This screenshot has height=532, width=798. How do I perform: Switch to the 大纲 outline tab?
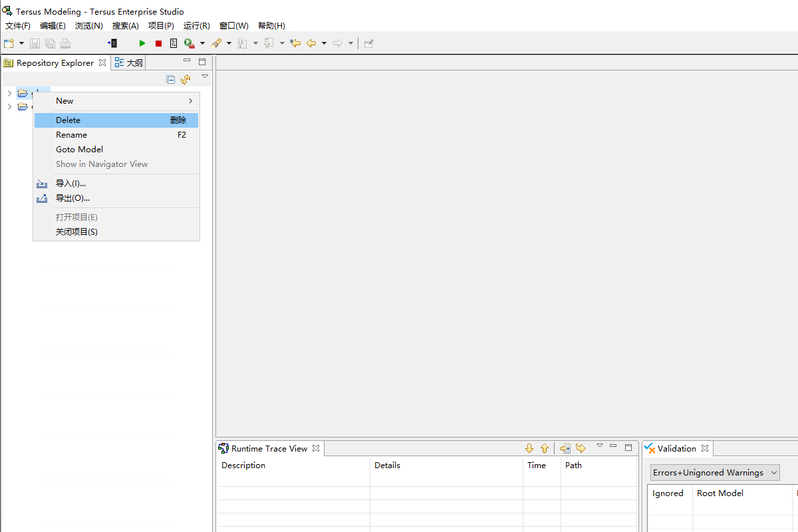[128, 63]
